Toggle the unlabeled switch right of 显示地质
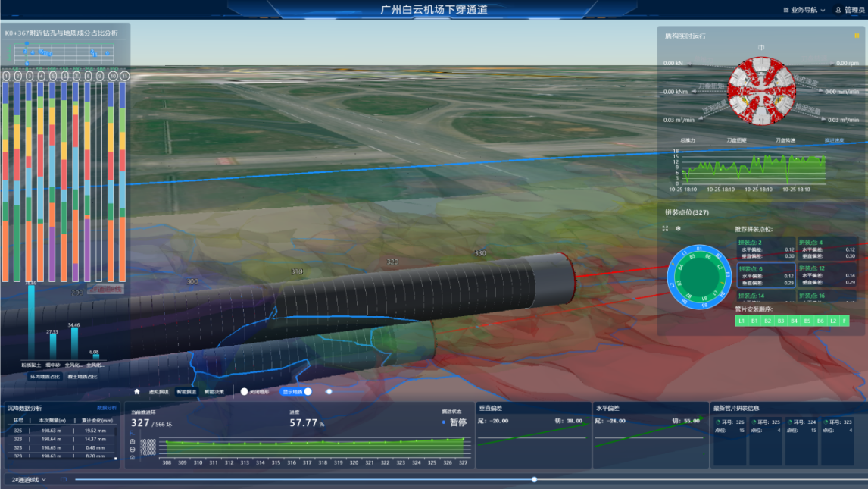868x489 pixels. (x=329, y=392)
